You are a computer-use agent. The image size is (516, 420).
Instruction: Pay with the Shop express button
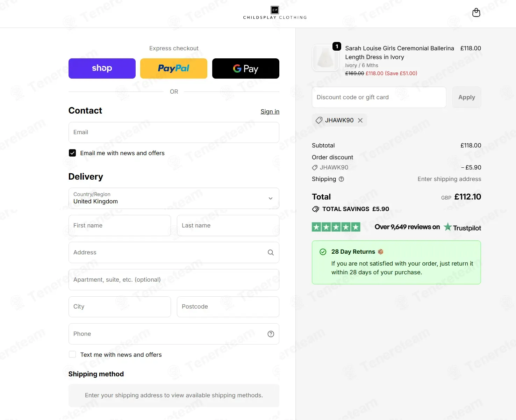click(x=102, y=68)
